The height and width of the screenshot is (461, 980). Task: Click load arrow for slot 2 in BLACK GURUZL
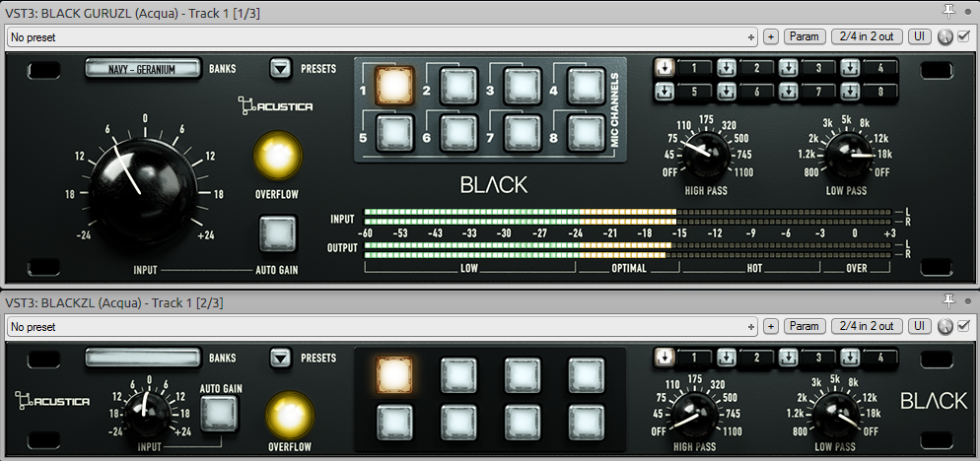click(726, 67)
